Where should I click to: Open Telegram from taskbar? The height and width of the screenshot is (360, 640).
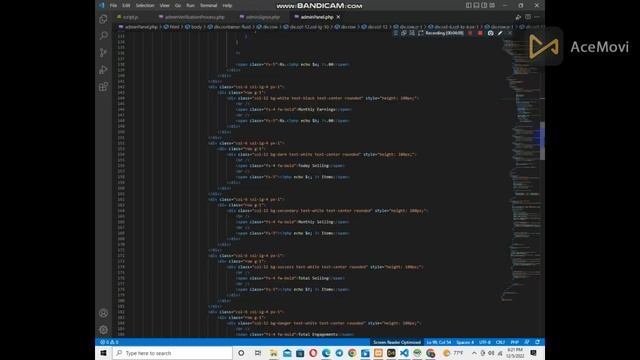tap(339, 353)
